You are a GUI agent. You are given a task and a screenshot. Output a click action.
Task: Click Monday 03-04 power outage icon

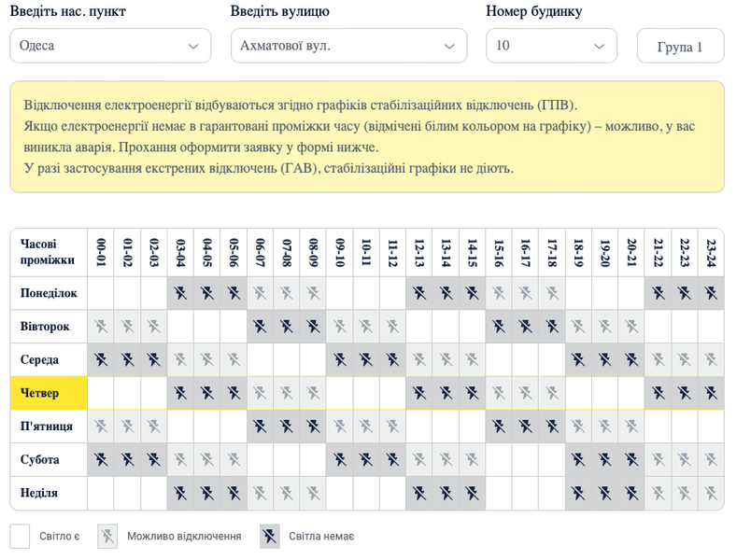coord(180,293)
